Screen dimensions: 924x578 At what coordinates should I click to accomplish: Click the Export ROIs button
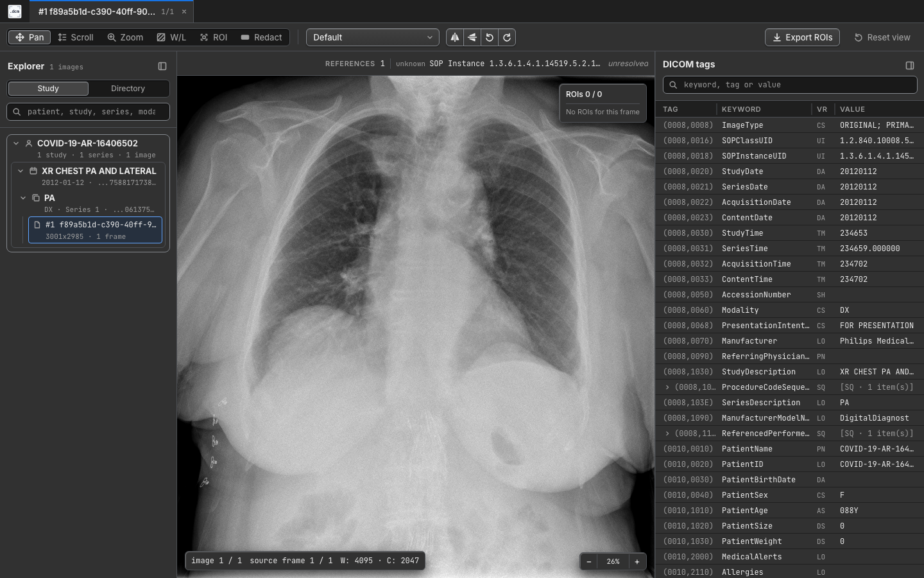point(802,37)
